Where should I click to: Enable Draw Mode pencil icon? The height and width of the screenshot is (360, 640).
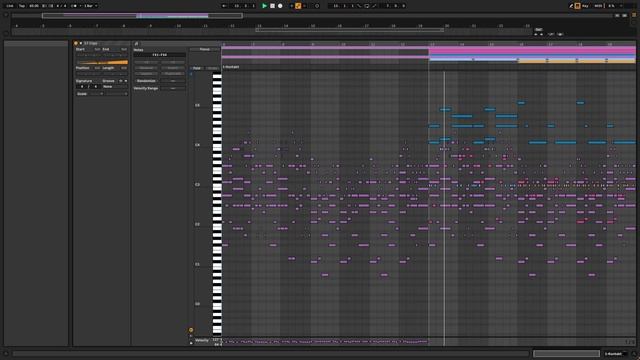point(571,6)
